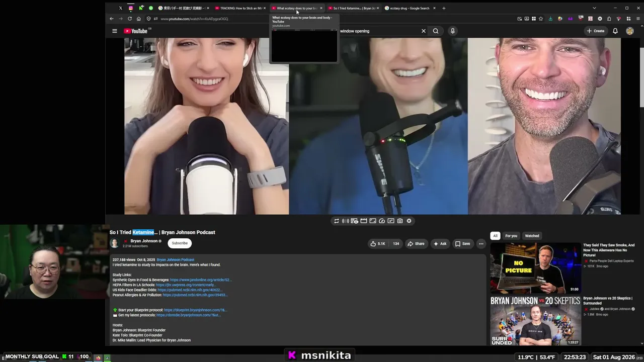Open the Synthetic Dyes jandonline study link

click(200, 280)
